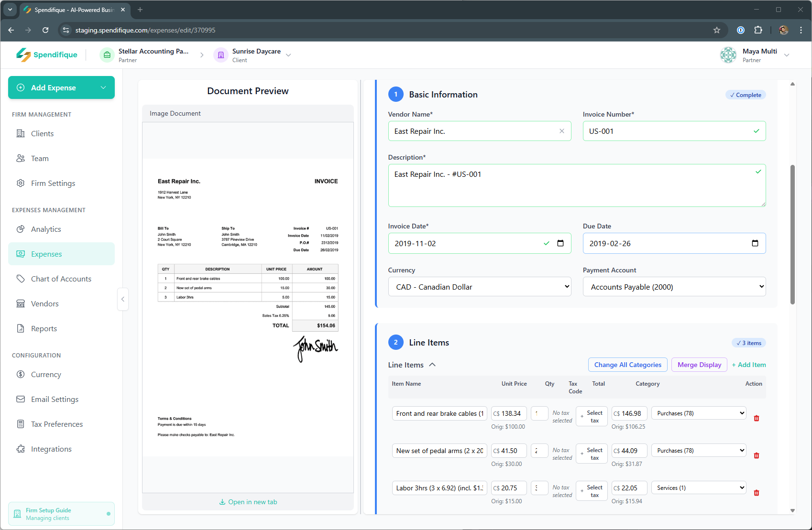
Task: Delete the Front and rear brake cables line item
Action: pos(756,418)
